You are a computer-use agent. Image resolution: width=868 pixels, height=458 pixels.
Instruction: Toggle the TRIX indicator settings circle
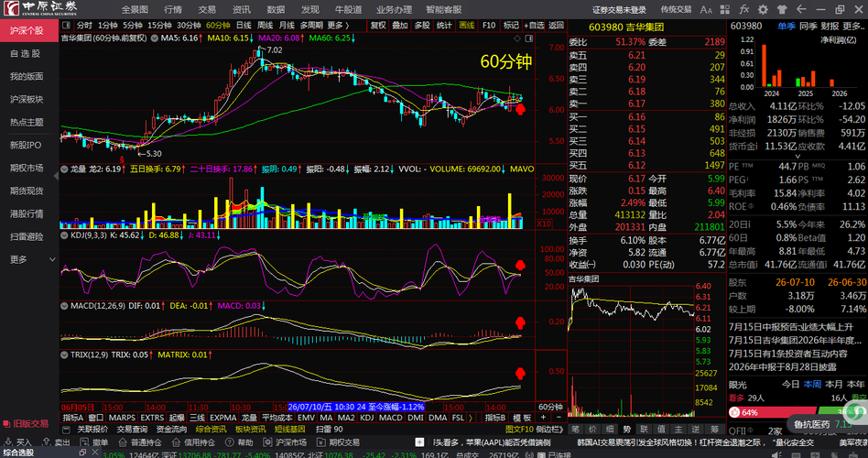[x=65, y=354]
